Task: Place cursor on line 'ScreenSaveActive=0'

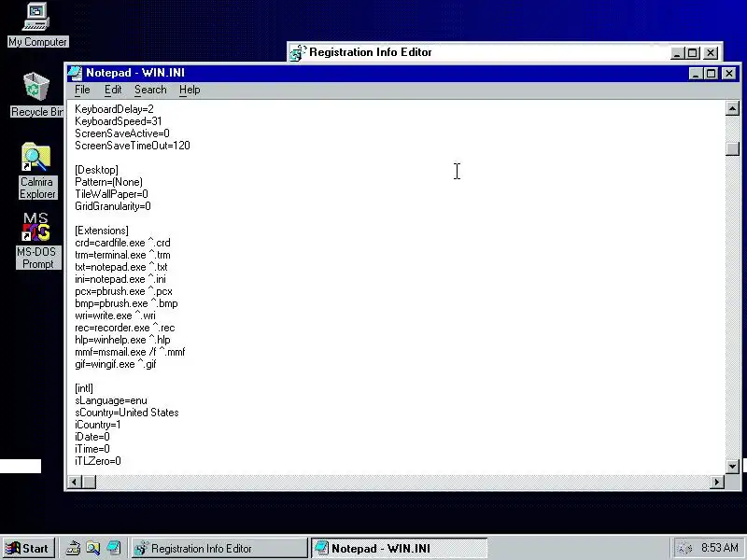Action: 122,133
